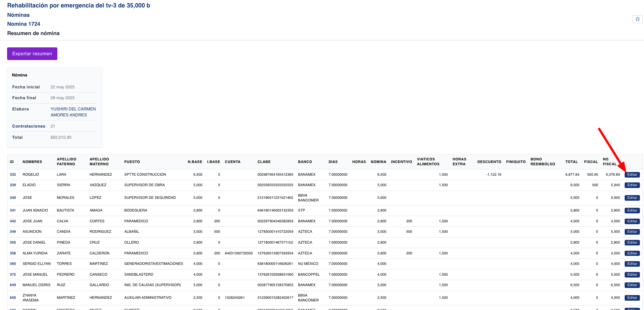
Task: Edit the Jose Juan Calva payroll entry
Action: (x=632, y=221)
